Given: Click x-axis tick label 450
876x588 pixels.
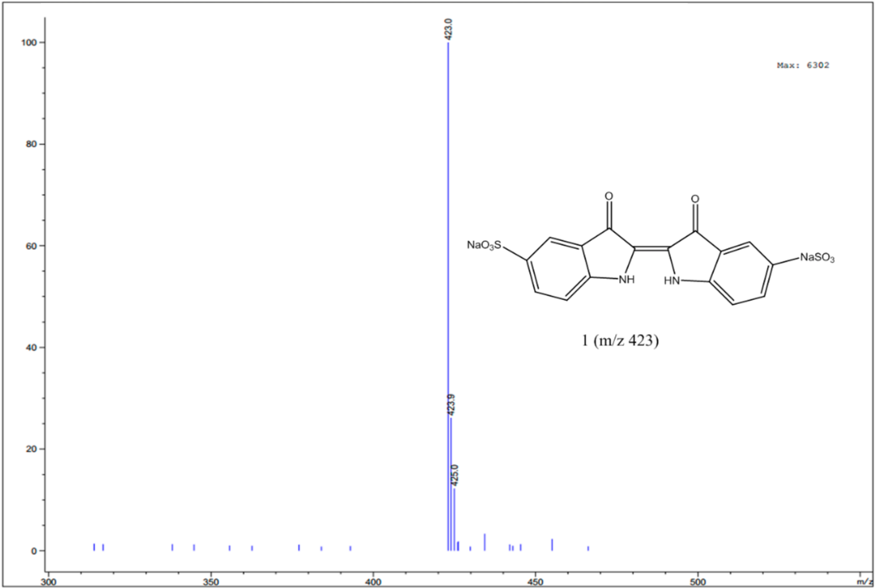Looking at the screenshot, I should (535, 582).
